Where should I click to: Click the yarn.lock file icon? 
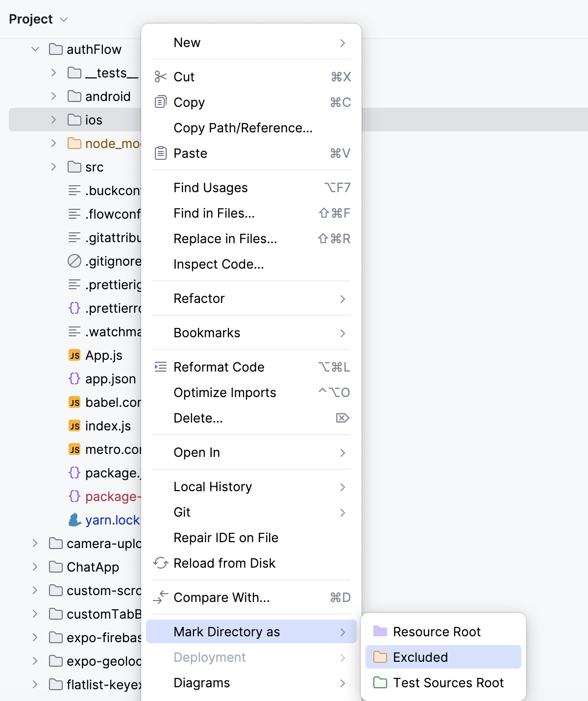click(74, 520)
